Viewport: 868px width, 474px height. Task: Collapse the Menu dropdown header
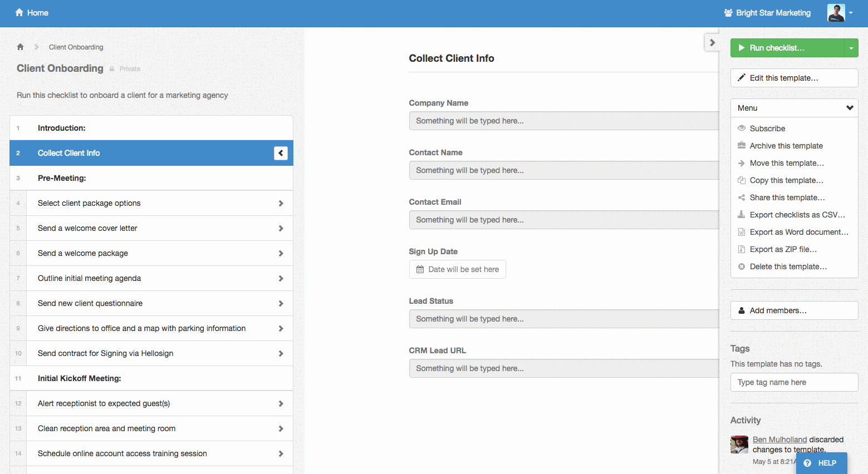tap(795, 108)
